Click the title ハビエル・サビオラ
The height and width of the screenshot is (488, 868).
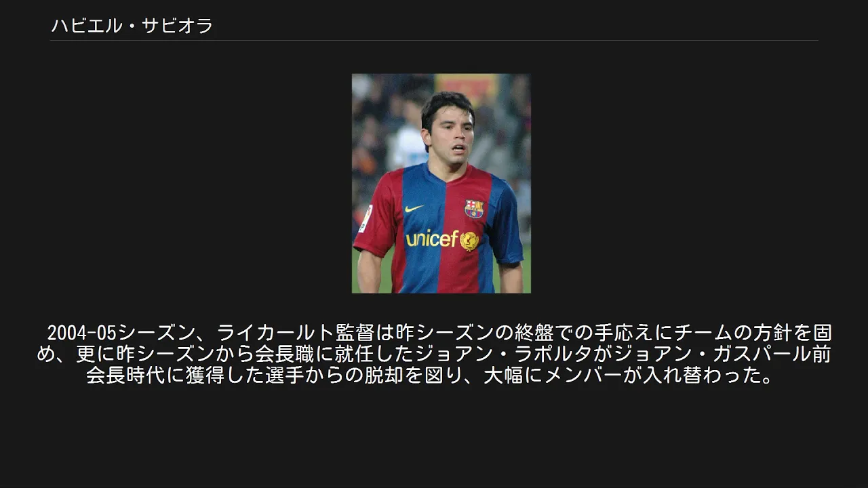pyautogui.click(x=132, y=26)
